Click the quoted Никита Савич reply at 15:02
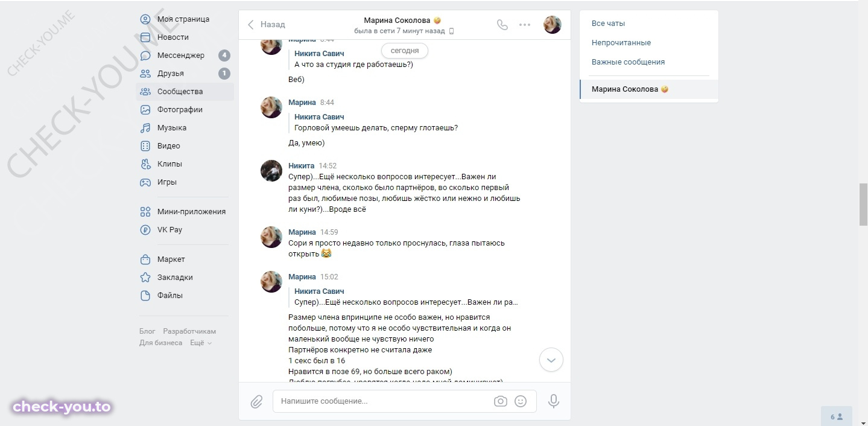868x426 pixels. click(x=405, y=297)
